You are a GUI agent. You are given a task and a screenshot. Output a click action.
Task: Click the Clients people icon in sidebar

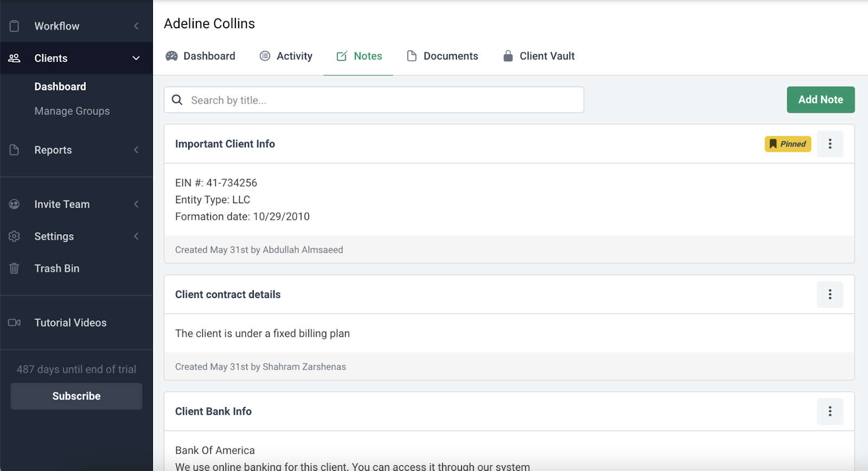tap(15, 58)
